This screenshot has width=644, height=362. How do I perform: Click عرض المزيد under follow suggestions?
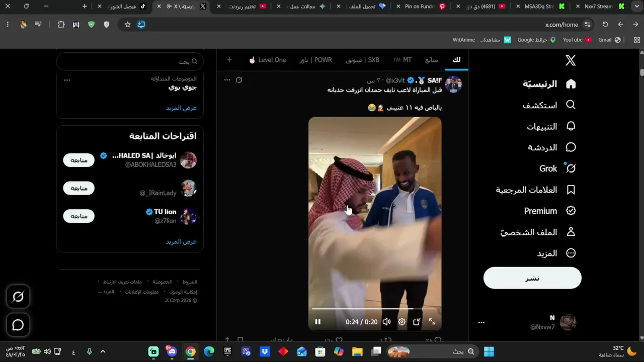pos(182,242)
